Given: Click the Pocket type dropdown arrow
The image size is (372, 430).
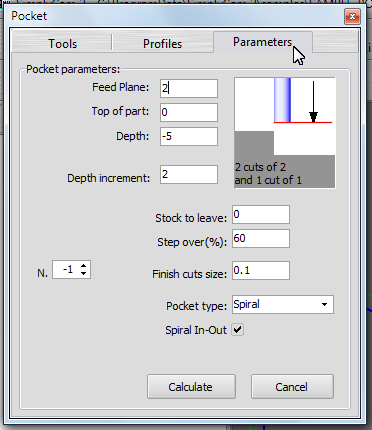Looking at the screenshot, I should point(324,305).
